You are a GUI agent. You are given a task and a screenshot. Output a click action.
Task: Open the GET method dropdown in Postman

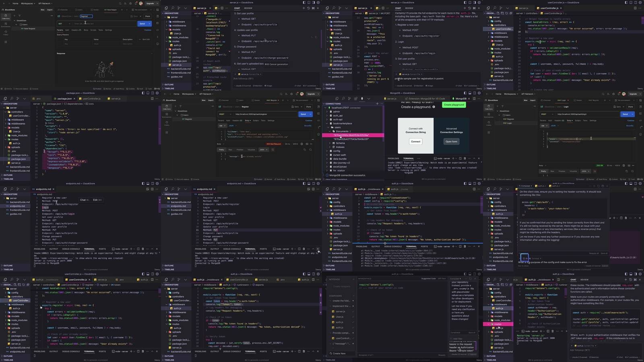[x=64, y=24]
